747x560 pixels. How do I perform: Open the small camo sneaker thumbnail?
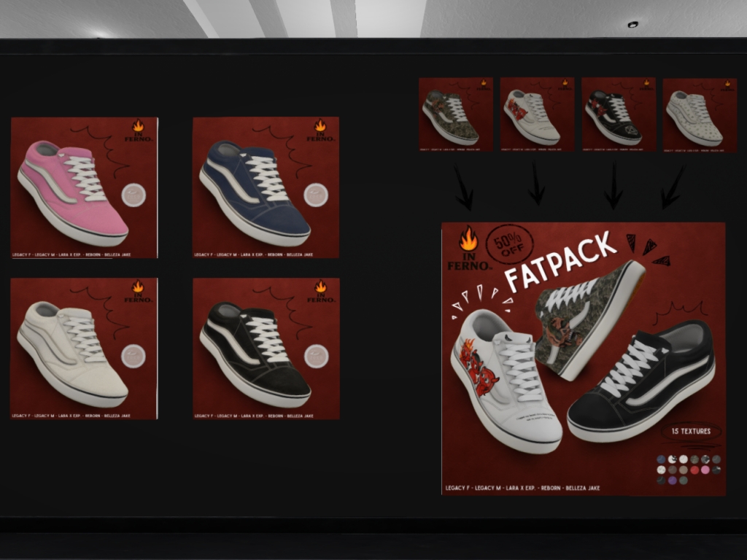[456, 114]
